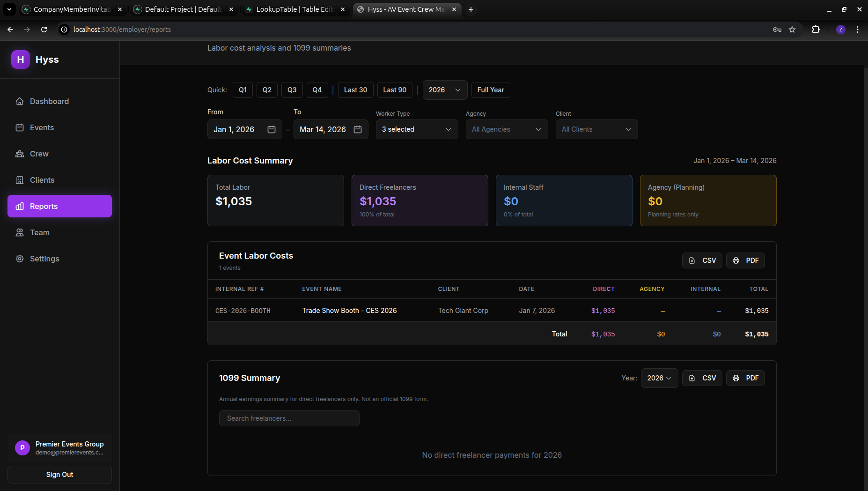Export Event Labor Costs as PDF

[x=745, y=260]
